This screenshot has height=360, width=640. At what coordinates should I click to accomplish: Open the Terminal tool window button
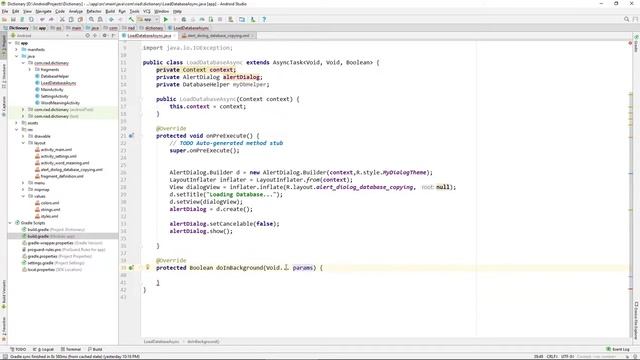coord(71,349)
